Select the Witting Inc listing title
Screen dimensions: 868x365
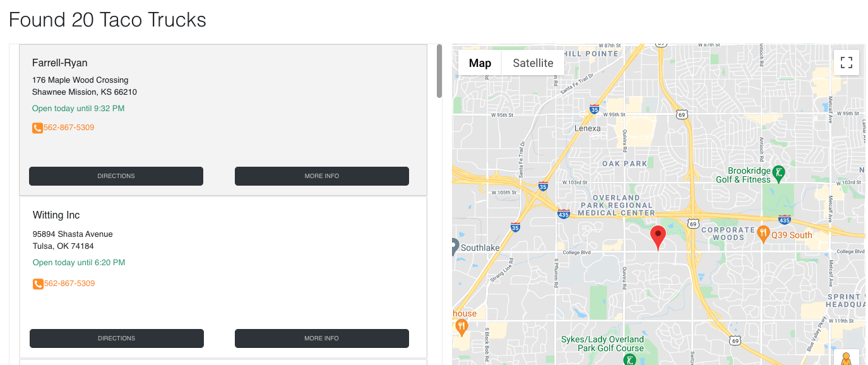56,215
